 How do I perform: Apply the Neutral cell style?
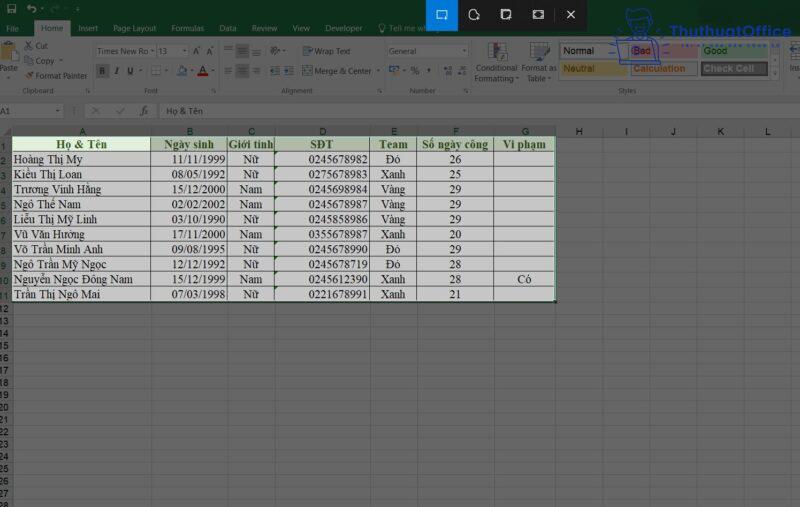(594, 68)
